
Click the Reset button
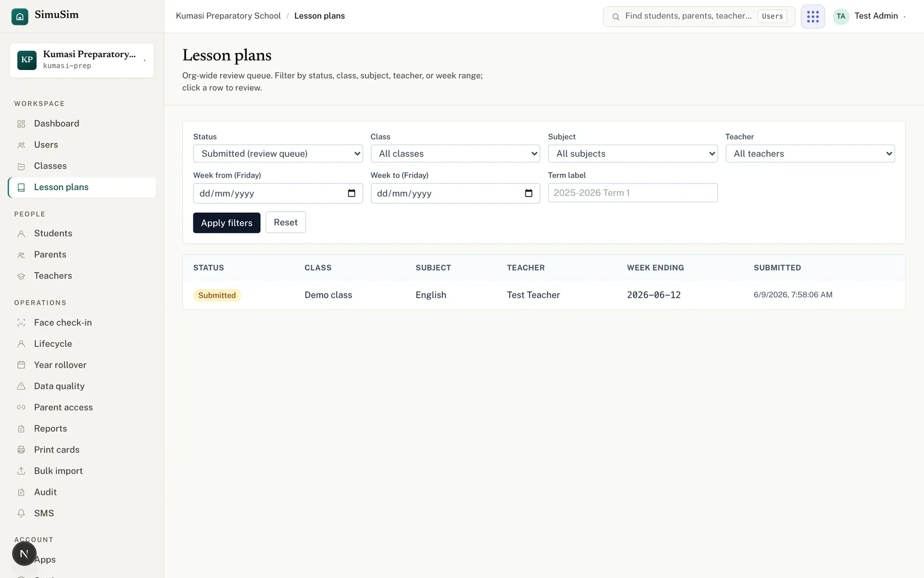tap(285, 223)
